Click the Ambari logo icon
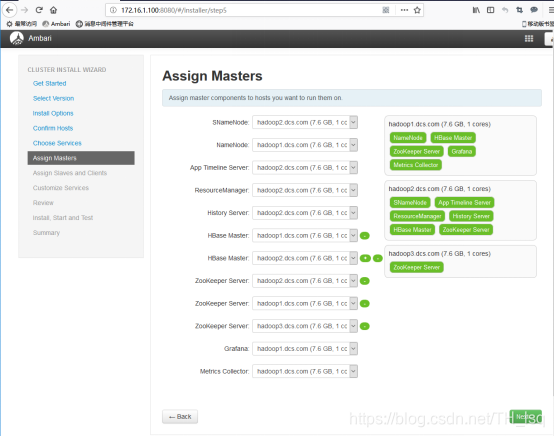The height and width of the screenshot is (437, 554). (x=17, y=38)
